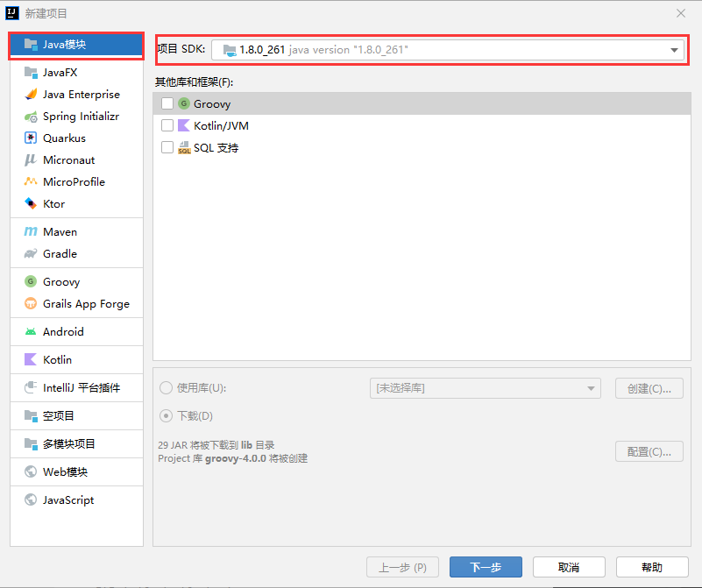
Task: Click the JavaFX folder icon
Action: (x=31, y=73)
